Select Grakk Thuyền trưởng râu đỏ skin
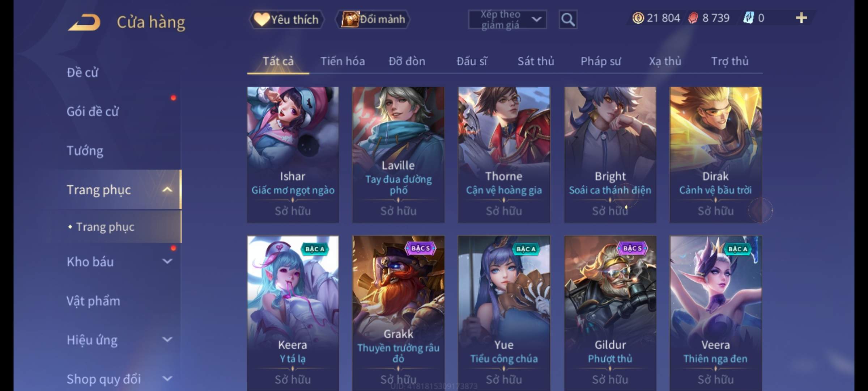 (398, 314)
